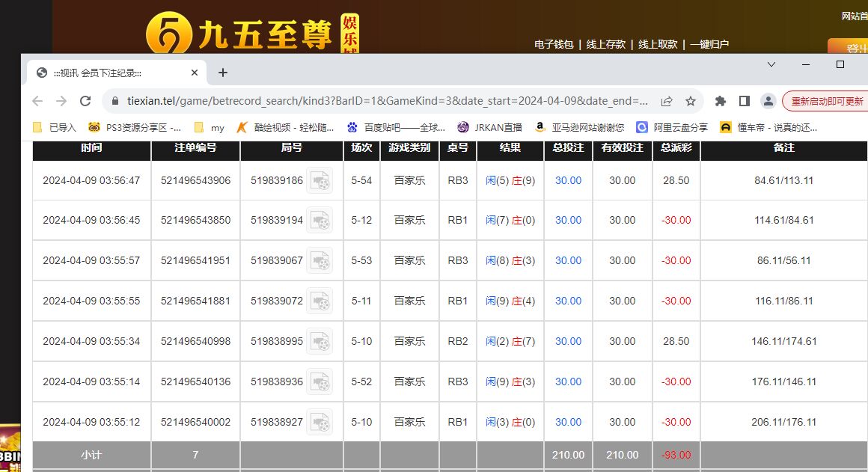Click remark 84.61/113.11

point(784,180)
